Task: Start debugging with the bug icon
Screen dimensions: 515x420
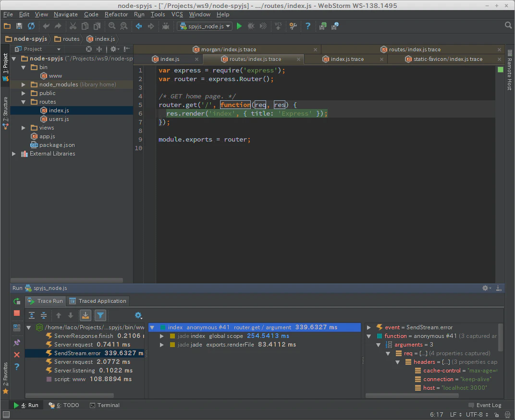Action: [x=251, y=26]
